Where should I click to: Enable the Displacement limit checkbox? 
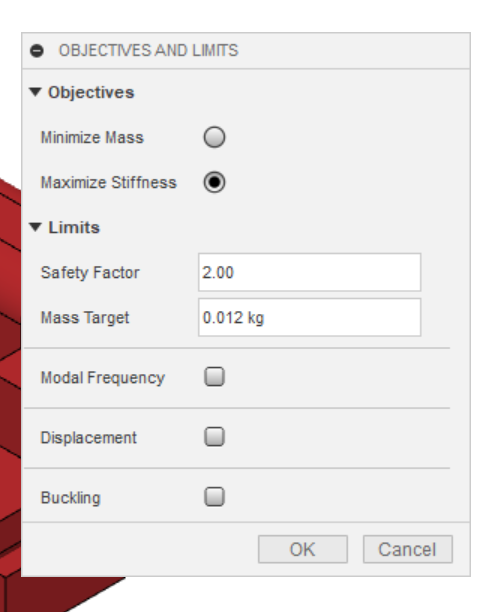pyautogui.click(x=214, y=437)
